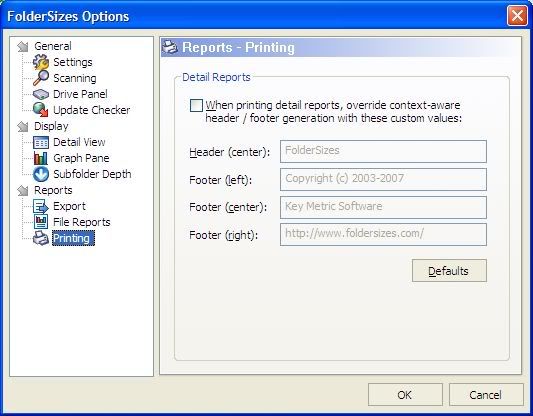Click the Defaults button
Viewport: 533px width, 416px height.
point(449,271)
